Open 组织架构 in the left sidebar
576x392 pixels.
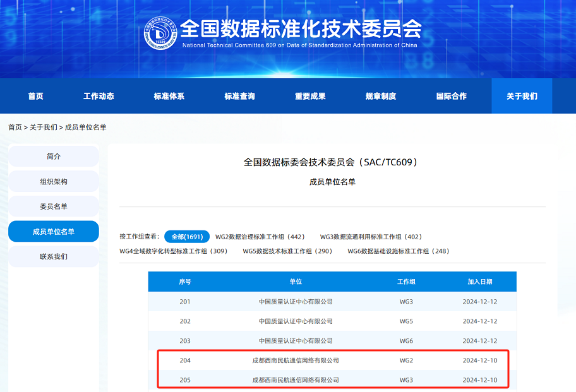[54, 182]
